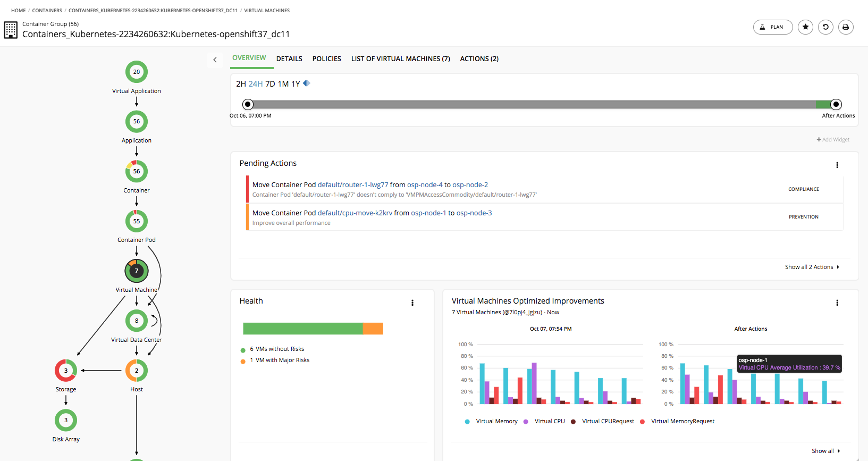The image size is (868, 461).
Task: Click '1 VM with Major Risks' legend entry
Action: [x=275, y=360]
